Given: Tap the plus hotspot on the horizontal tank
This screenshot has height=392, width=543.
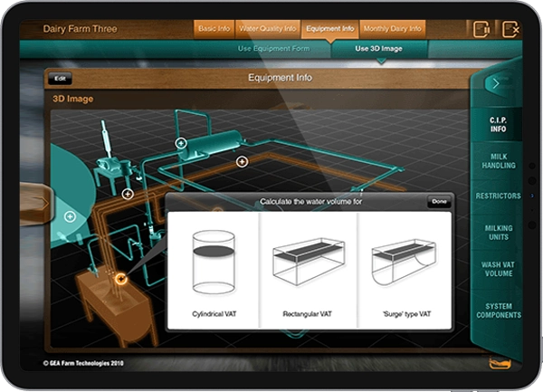Looking at the screenshot, I should click(x=181, y=143).
